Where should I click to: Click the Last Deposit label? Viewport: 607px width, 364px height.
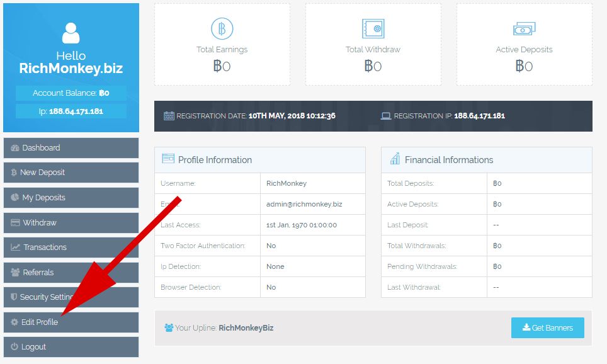point(407,225)
